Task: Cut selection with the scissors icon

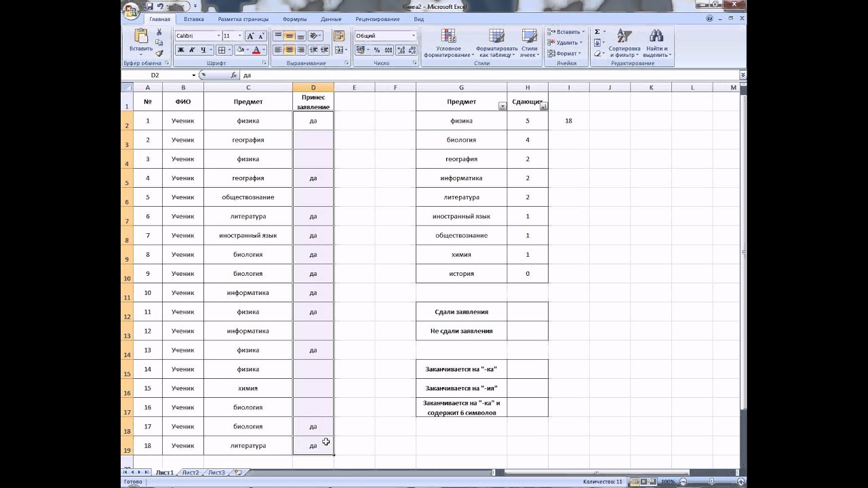Action: 159,32
